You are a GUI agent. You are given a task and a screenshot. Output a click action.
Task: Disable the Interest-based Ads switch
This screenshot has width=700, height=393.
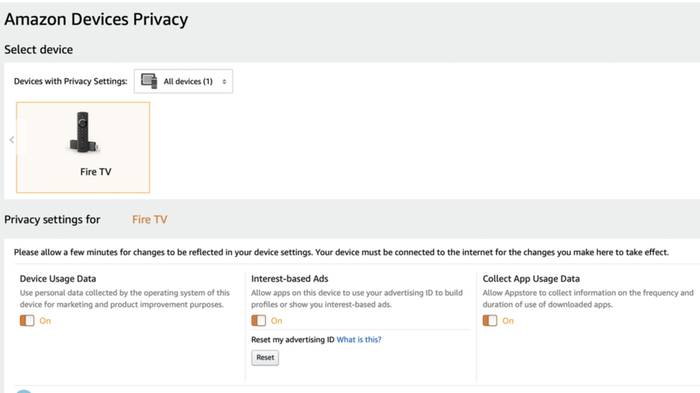258,321
